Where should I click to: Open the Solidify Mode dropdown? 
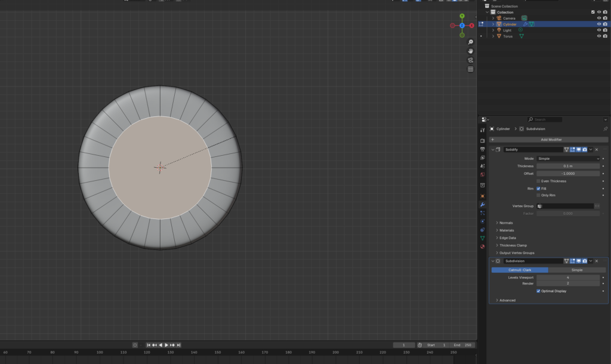pos(567,159)
